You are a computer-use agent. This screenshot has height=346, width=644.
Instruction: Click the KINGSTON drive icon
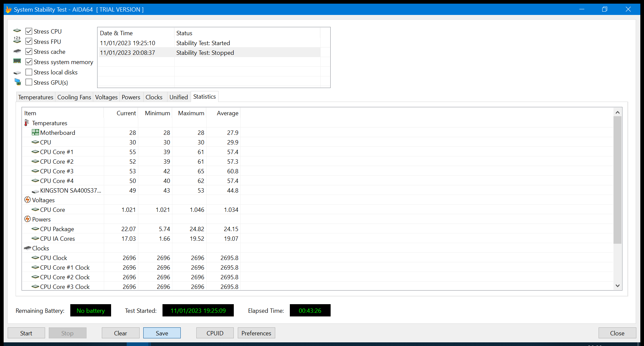[35, 191]
